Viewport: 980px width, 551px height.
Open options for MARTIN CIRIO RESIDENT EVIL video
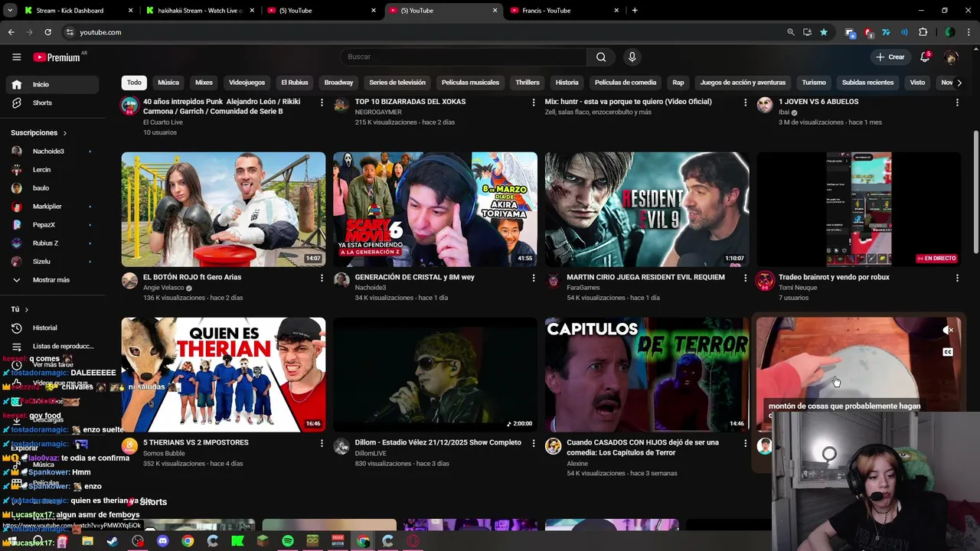coord(745,278)
